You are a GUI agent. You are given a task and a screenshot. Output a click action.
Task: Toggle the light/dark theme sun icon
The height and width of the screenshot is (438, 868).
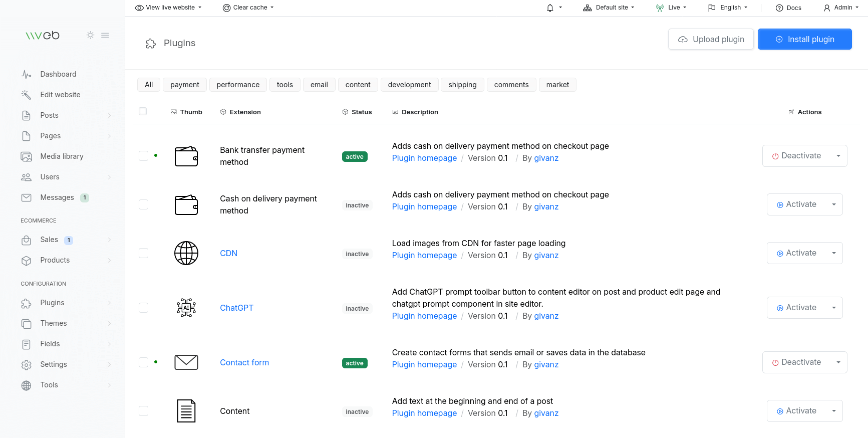pyautogui.click(x=90, y=35)
